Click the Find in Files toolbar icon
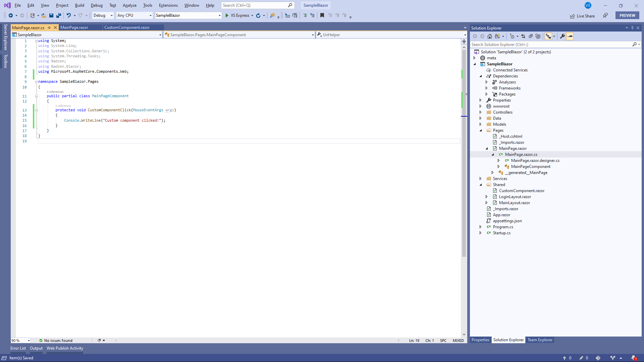 click(x=272, y=15)
